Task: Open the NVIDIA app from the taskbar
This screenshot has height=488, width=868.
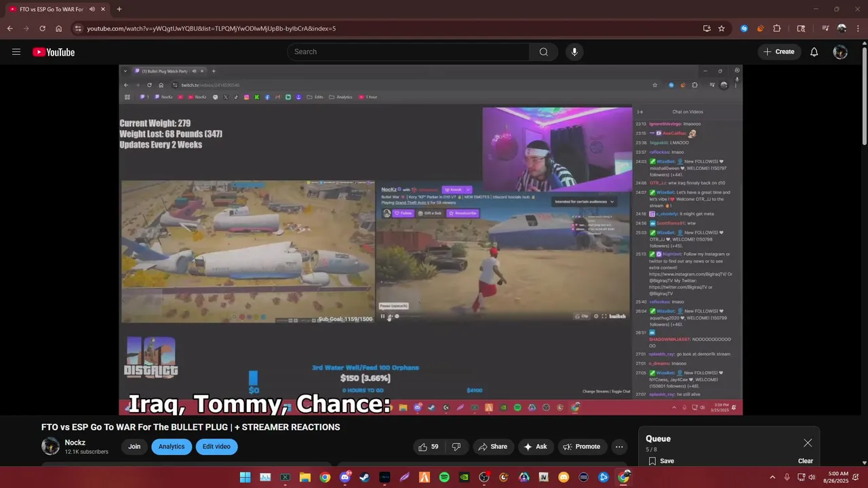Action: pos(465,477)
